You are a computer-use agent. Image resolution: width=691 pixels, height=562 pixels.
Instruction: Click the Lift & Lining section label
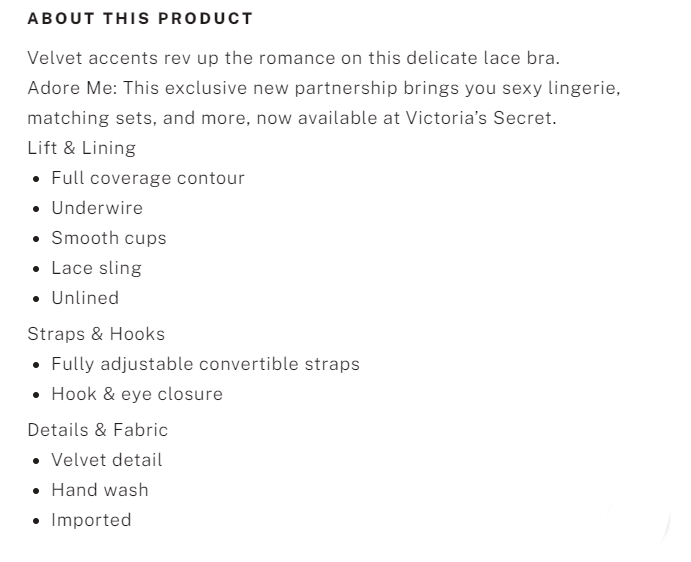pyautogui.click(x=81, y=148)
